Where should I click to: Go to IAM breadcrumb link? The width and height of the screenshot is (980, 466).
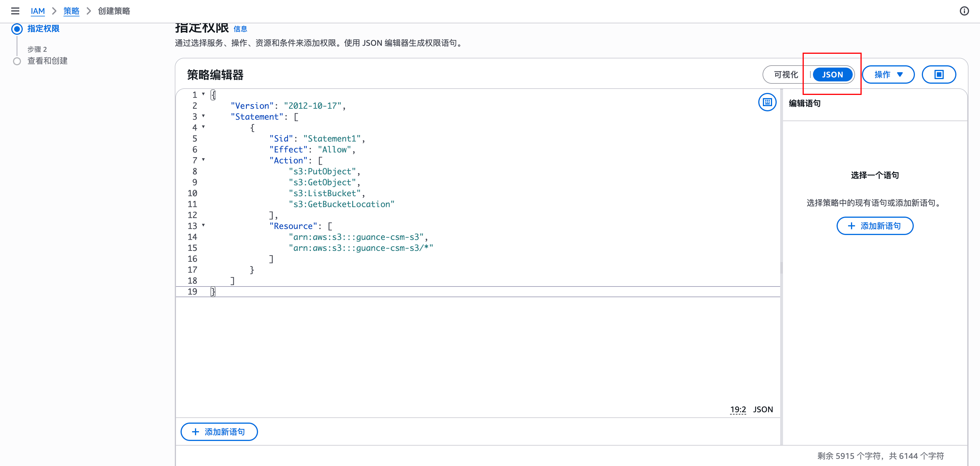(38, 11)
